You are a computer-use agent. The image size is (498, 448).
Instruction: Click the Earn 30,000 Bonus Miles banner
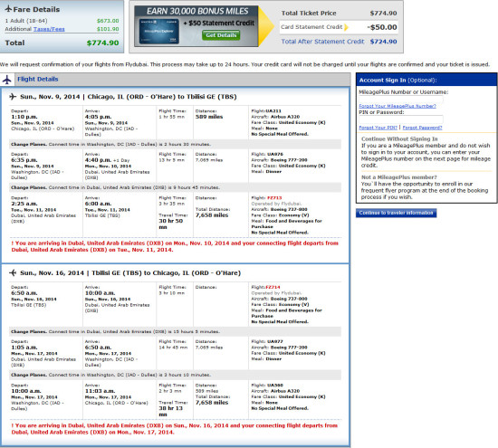196,26
